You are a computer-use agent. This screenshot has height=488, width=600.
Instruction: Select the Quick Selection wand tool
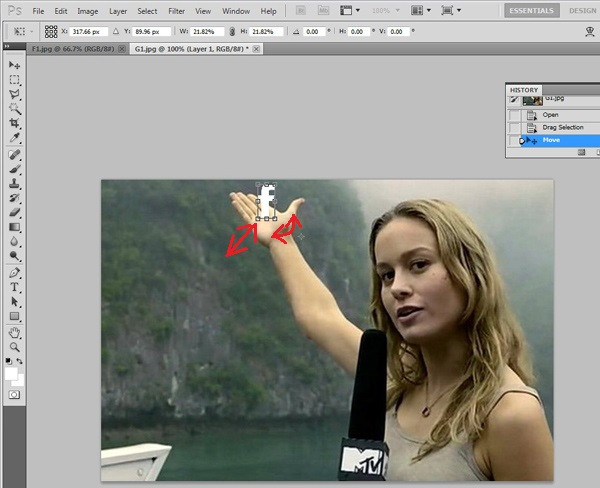pyautogui.click(x=14, y=109)
